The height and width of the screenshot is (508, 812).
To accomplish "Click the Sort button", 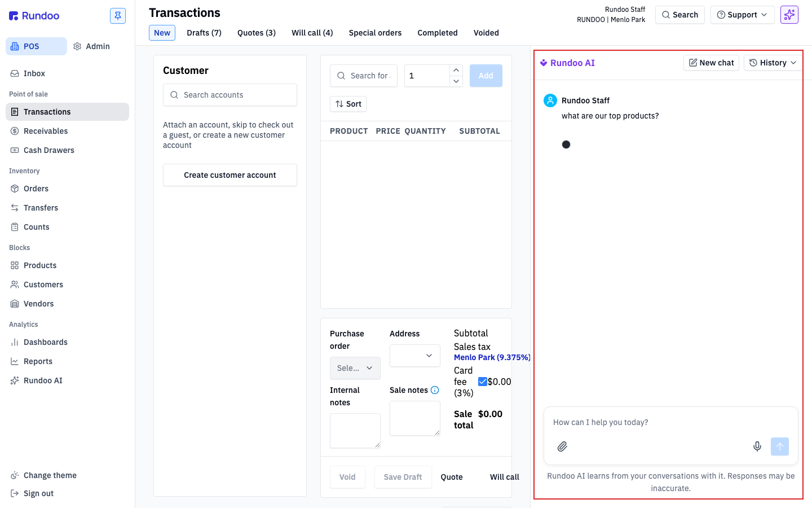I will click(348, 104).
